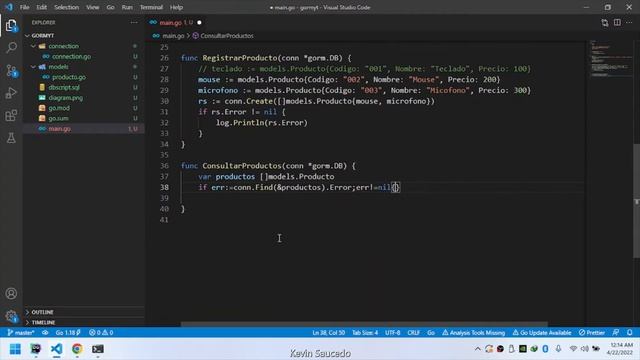Click the Prettier status item
This screenshot has width=640, height=360.
pyautogui.click(x=591, y=333)
